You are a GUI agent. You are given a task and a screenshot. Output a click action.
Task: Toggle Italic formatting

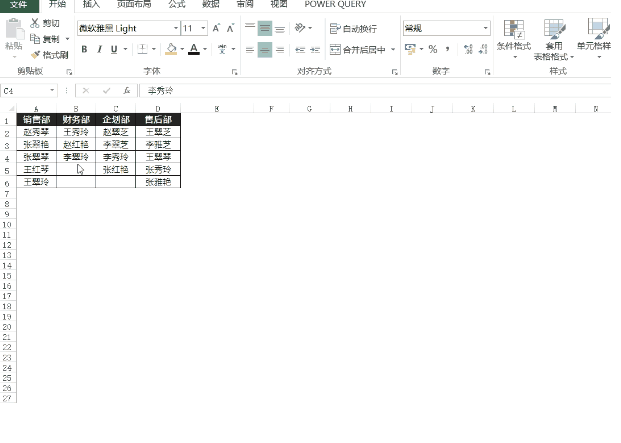[x=99, y=49]
